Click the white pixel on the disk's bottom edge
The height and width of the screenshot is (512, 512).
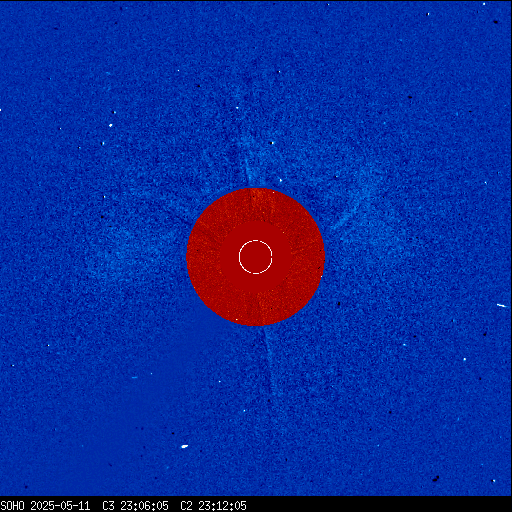pyautogui.click(x=237, y=319)
